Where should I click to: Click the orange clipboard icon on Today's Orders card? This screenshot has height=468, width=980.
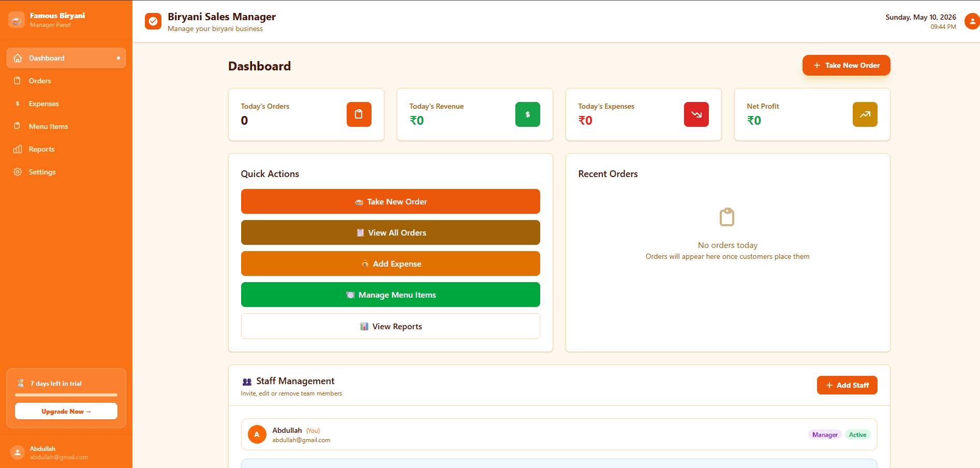tap(359, 114)
